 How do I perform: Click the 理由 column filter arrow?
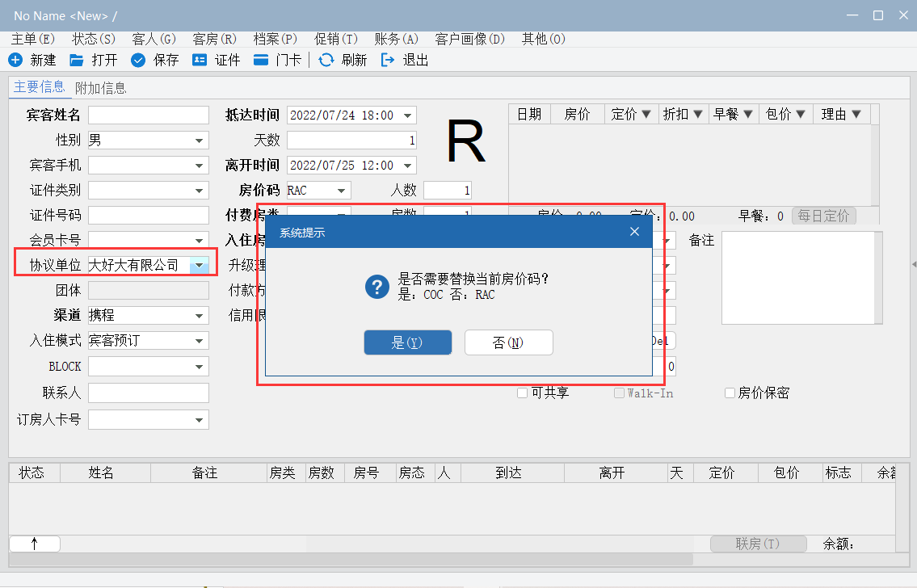[x=856, y=114]
